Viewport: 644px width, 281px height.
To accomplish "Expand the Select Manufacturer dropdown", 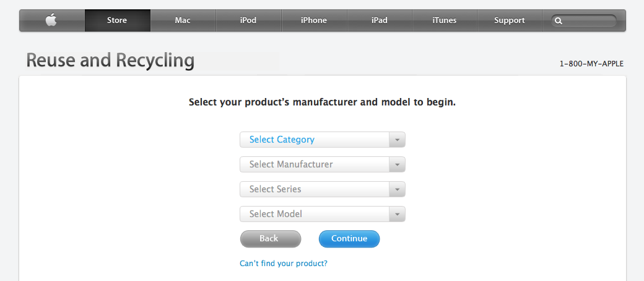I will click(323, 164).
